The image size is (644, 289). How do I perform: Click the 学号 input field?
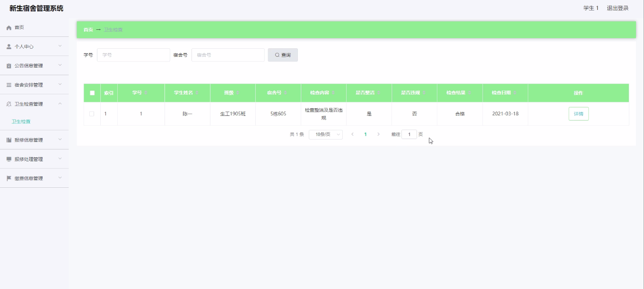coord(133,55)
